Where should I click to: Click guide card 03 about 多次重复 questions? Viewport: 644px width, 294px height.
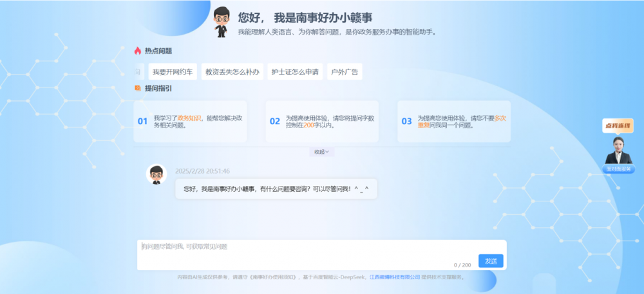click(454, 122)
